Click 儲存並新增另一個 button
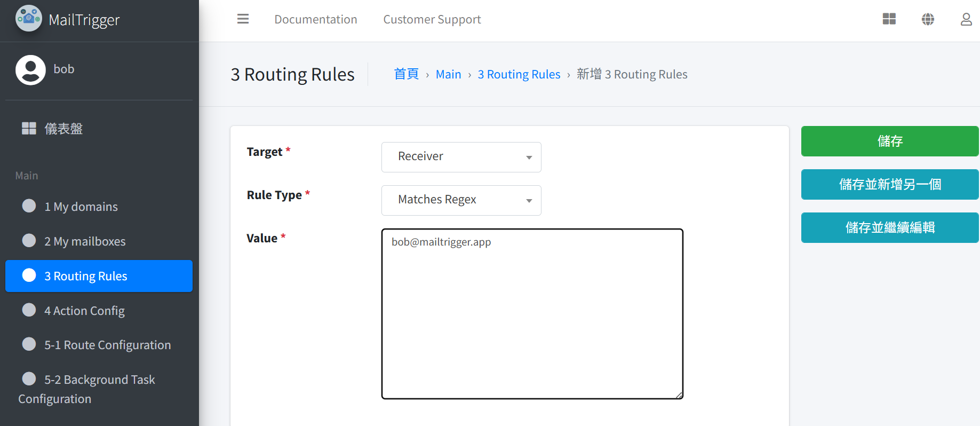Viewport: 980px width, 426px height. coord(890,184)
